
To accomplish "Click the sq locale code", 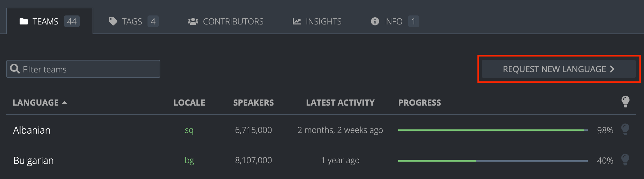I will (189, 130).
